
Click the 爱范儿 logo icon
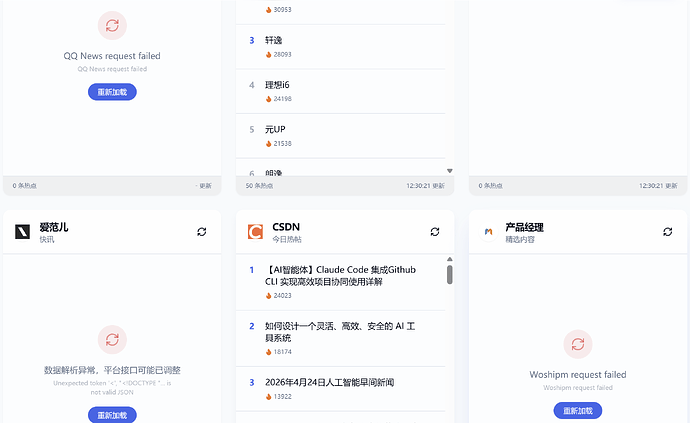click(23, 232)
